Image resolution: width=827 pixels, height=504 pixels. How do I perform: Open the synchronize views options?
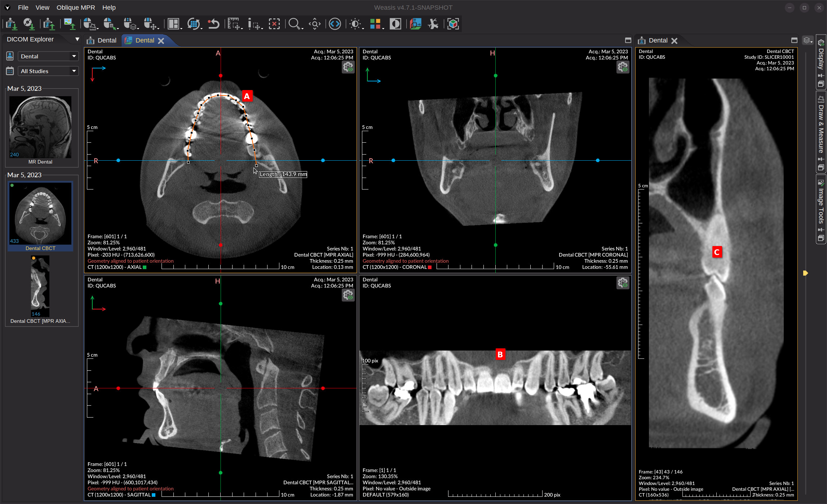tap(195, 24)
